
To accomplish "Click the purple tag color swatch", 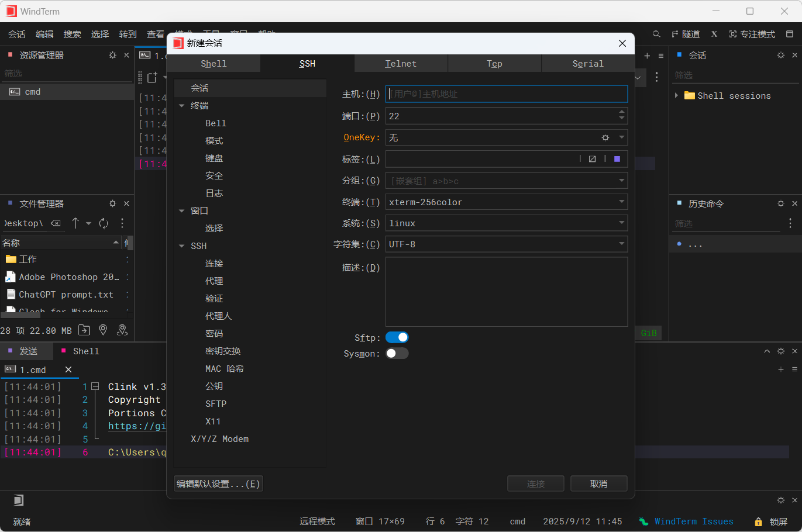I will (617, 159).
